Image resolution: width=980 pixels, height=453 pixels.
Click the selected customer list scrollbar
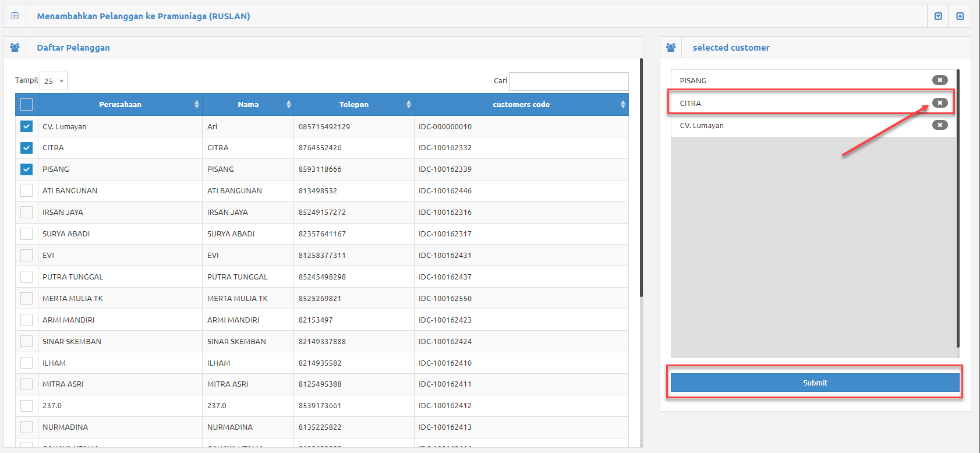click(x=958, y=208)
